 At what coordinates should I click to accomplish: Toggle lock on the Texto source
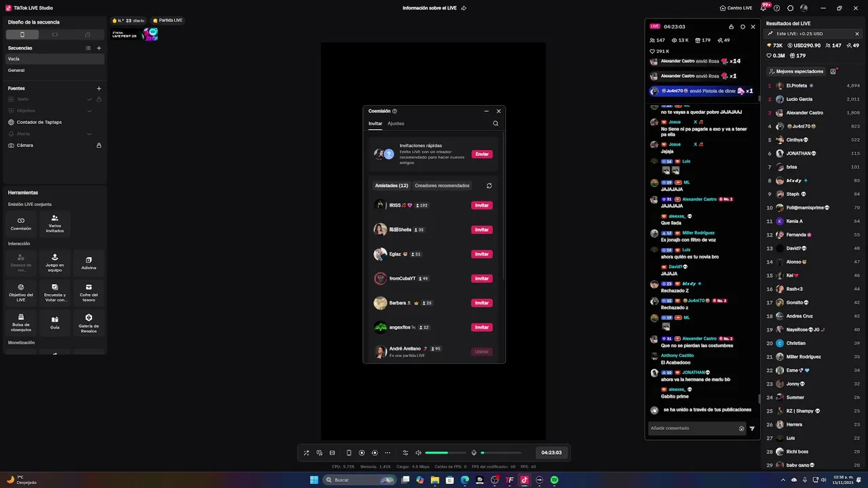coord(99,99)
